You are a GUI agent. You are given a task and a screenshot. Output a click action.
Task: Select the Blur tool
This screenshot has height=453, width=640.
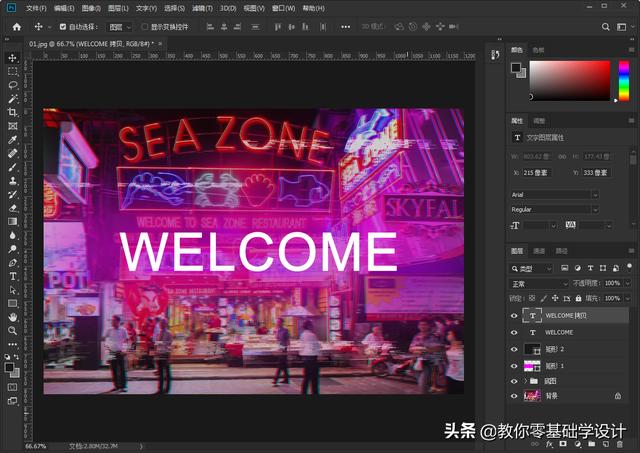(13, 235)
